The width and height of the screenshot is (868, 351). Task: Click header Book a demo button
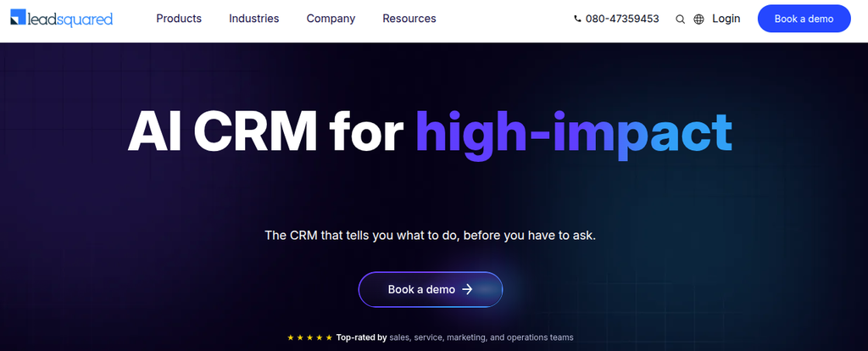coord(804,19)
